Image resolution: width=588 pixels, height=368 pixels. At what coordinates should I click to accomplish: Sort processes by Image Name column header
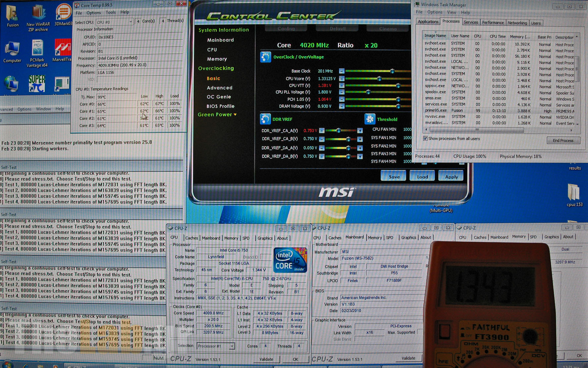[435, 36]
